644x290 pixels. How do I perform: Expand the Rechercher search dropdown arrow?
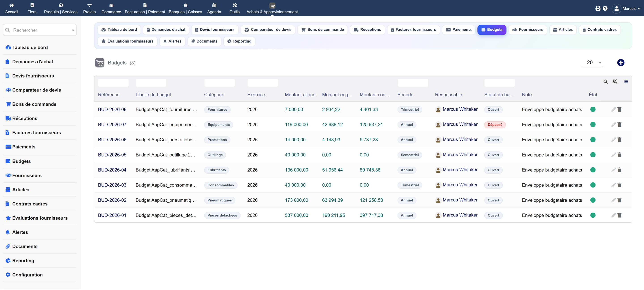pyautogui.click(x=73, y=30)
